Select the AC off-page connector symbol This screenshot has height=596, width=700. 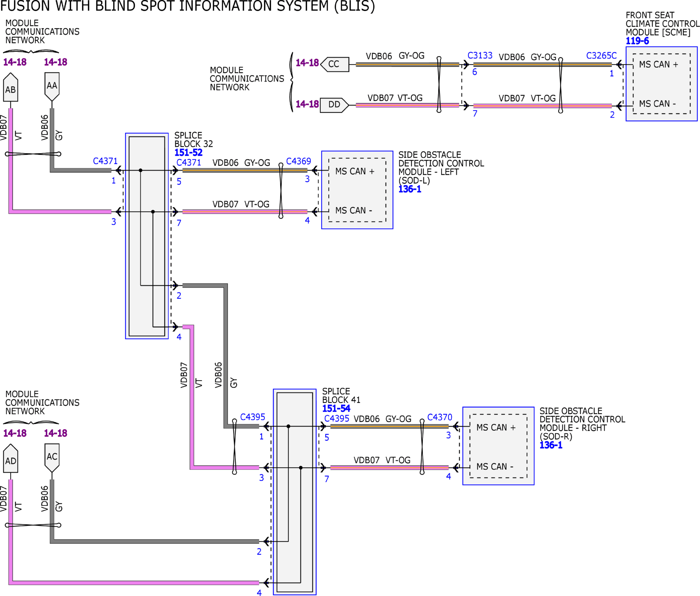point(52,458)
